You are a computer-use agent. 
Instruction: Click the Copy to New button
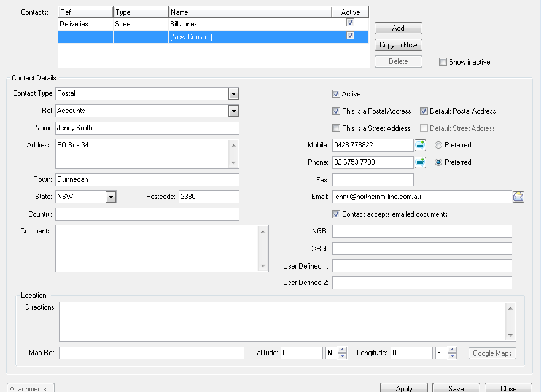(398, 45)
